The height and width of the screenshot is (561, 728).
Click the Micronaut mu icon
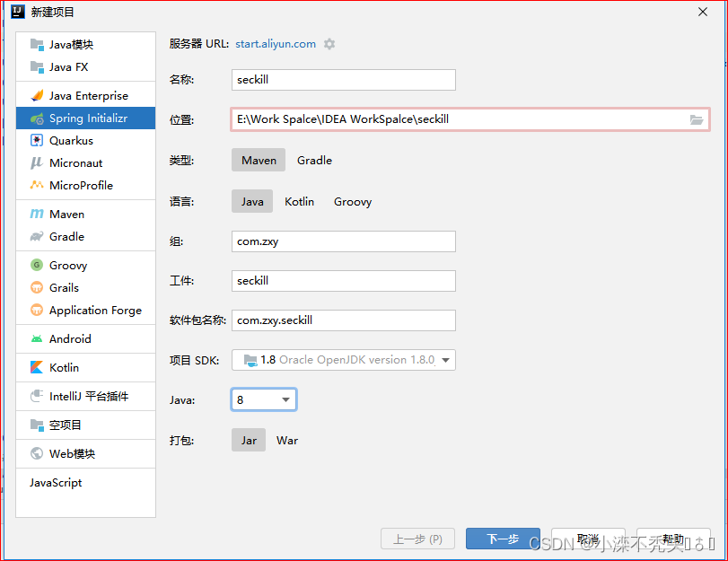coord(37,163)
